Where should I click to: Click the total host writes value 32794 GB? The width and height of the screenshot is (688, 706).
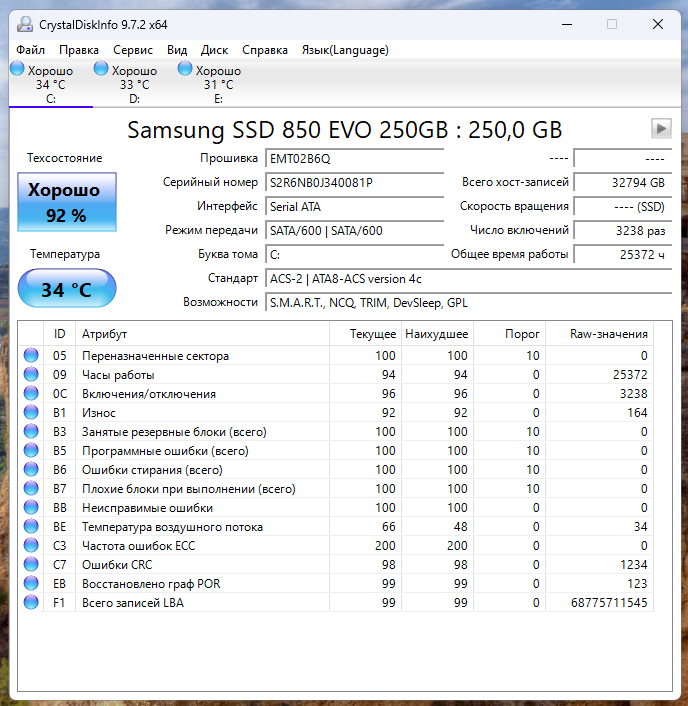(x=623, y=183)
